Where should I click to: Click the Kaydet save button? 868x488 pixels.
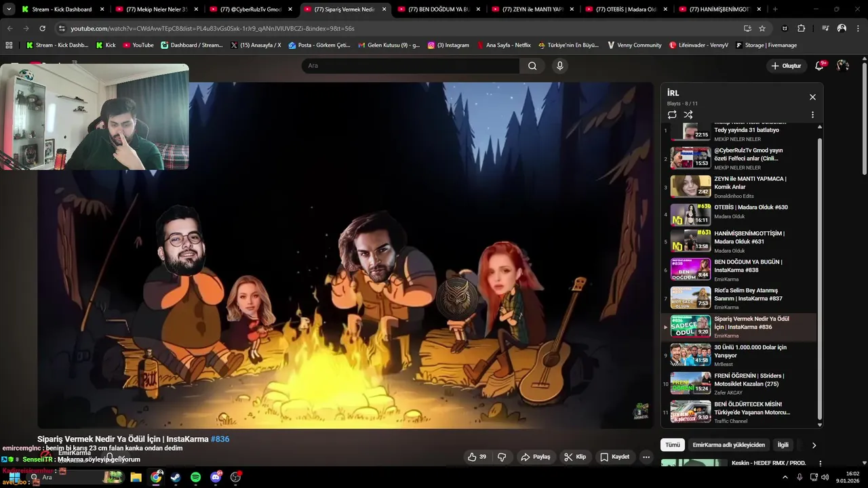[x=614, y=457]
